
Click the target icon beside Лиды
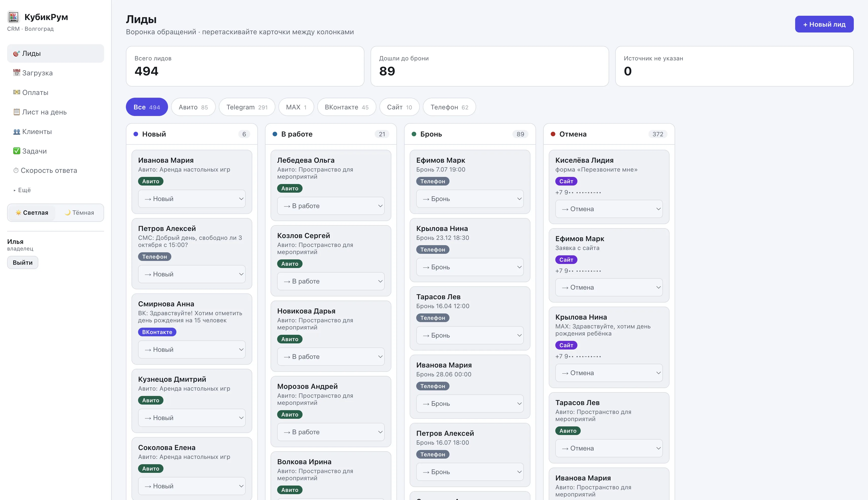tap(16, 54)
